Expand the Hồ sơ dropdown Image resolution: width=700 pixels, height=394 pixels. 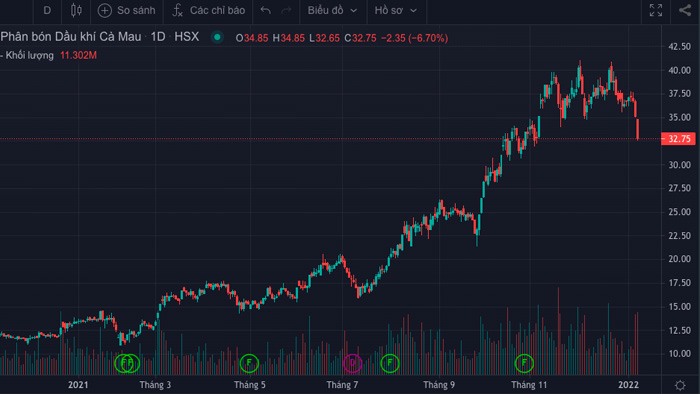pos(396,10)
